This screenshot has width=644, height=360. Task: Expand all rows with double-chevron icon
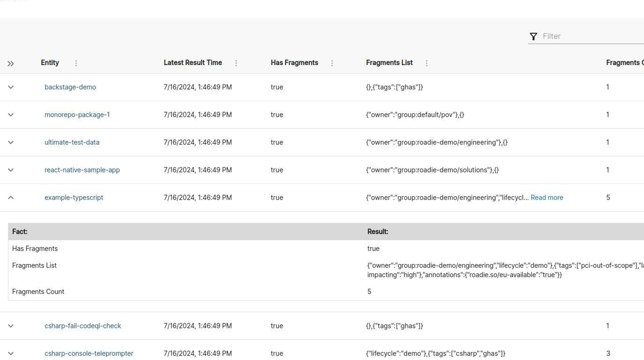click(11, 64)
